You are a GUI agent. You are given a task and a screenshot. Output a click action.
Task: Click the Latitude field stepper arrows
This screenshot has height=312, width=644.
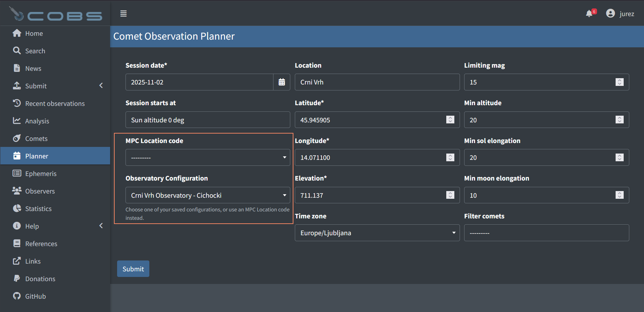(450, 120)
